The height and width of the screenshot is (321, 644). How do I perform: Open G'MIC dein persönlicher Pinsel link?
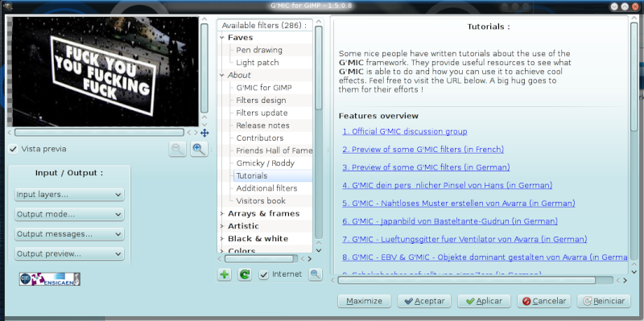(448, 186)
